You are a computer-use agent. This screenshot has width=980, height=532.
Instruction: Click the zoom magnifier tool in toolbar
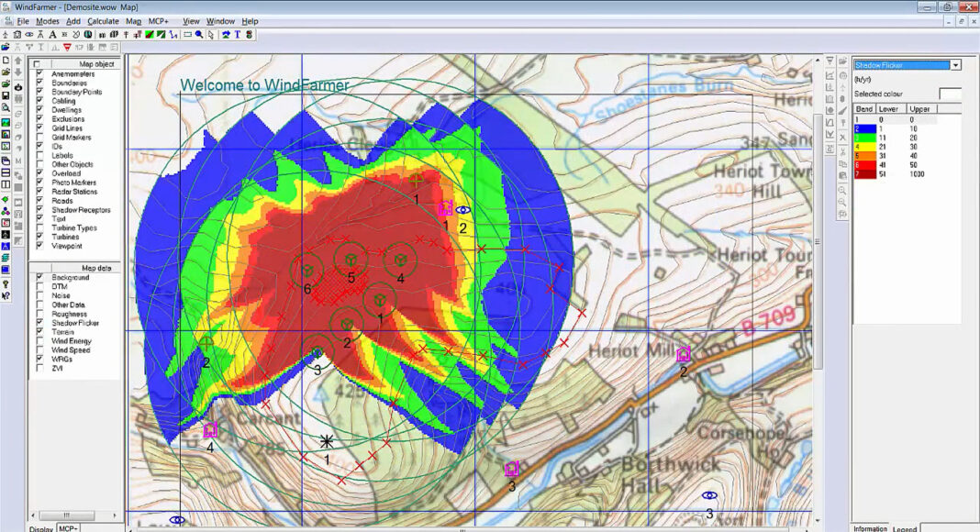pyautogui.click(x=199, y=35)
